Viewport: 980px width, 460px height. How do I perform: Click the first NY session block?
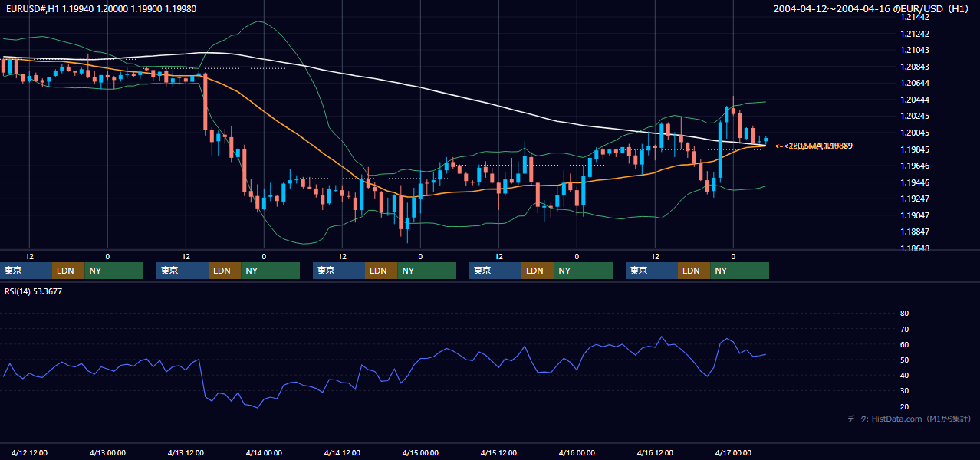(x=114, y=271)
